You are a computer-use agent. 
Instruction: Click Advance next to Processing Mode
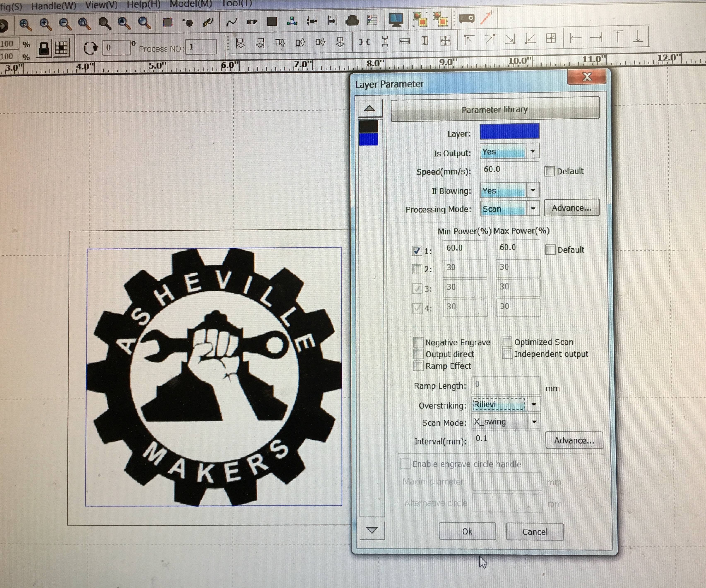coord(571,208)
